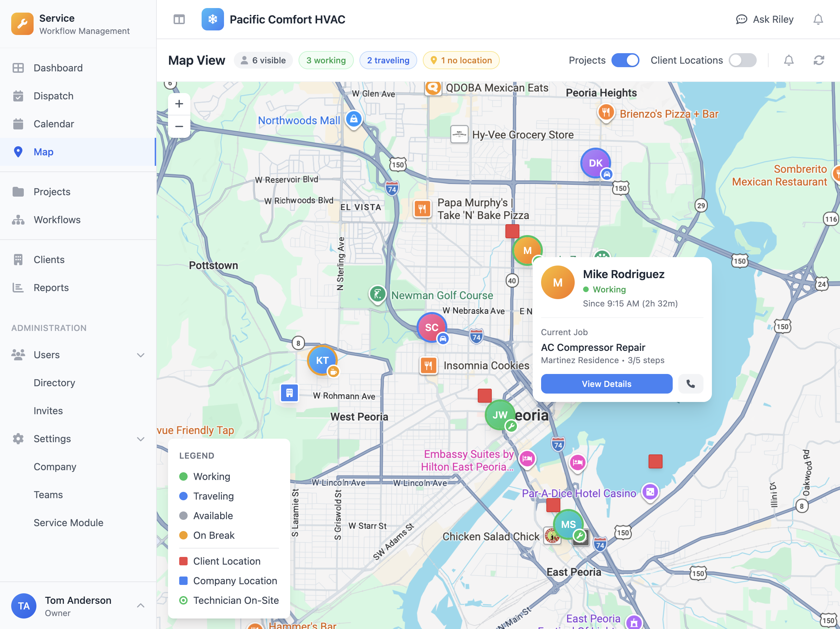Click the Reports sidebar icon
The image size is (840, 629).
point(18,287)
